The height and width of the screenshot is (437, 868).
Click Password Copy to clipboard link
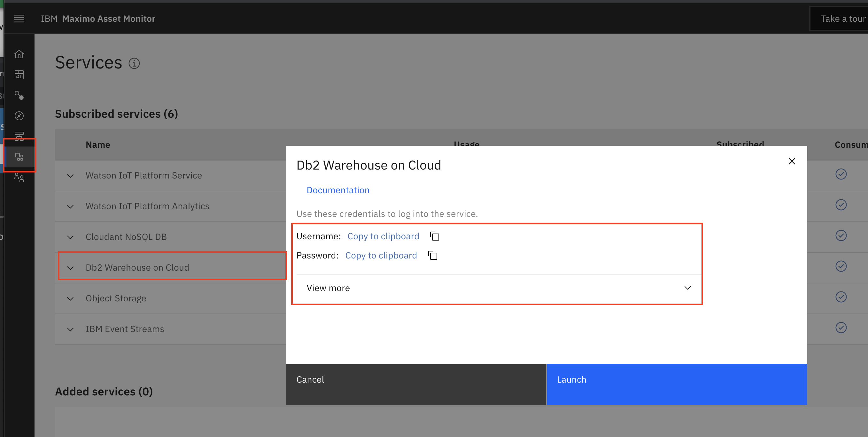click(x=381, y=256)
